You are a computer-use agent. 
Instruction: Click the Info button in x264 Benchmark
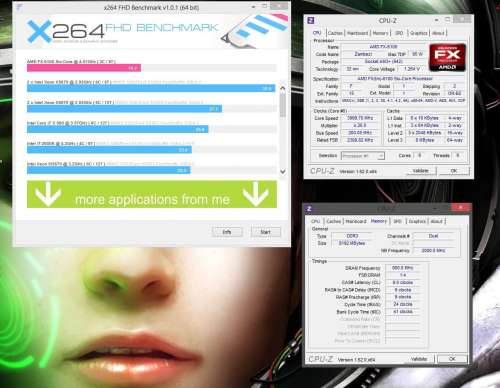pyautogui.click(x=227, y=232)
